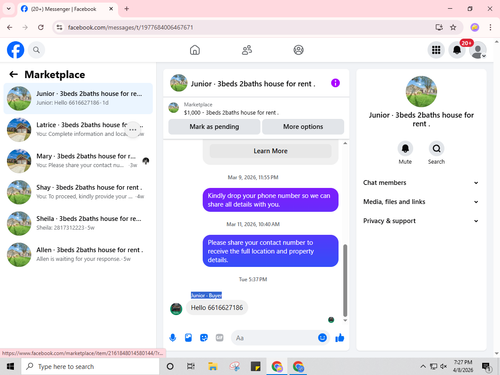The image size is (500, 375).
Task: Install app icon in address bar
Action: click(439, 27)
